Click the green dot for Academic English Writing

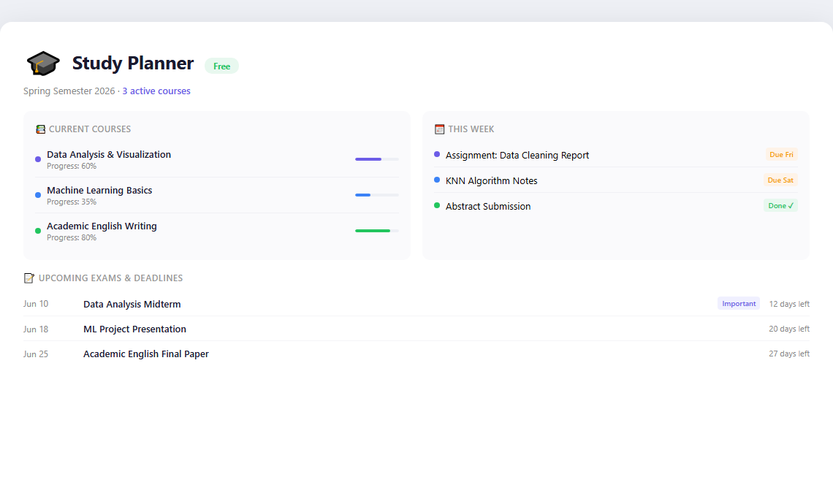(x=38, y=231)
